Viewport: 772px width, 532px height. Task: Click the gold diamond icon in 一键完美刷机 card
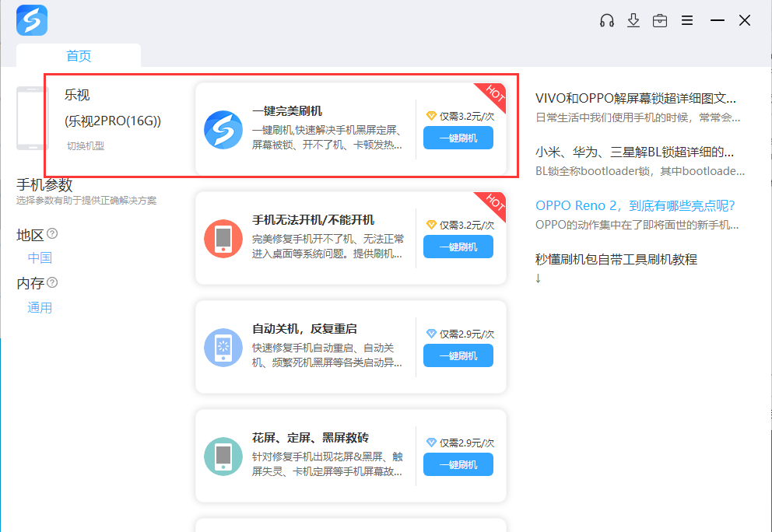pyautogui.click(x=431, y=116)
